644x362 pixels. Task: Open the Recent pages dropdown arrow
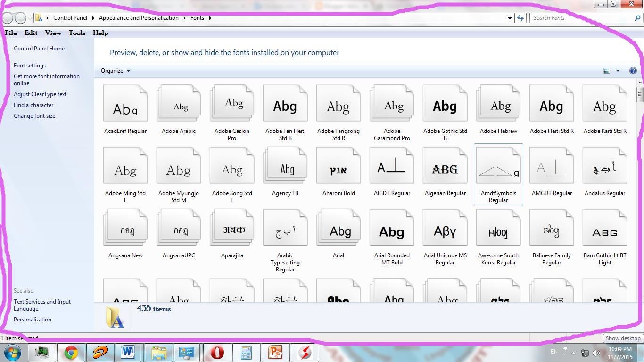[x=30, y=18]
